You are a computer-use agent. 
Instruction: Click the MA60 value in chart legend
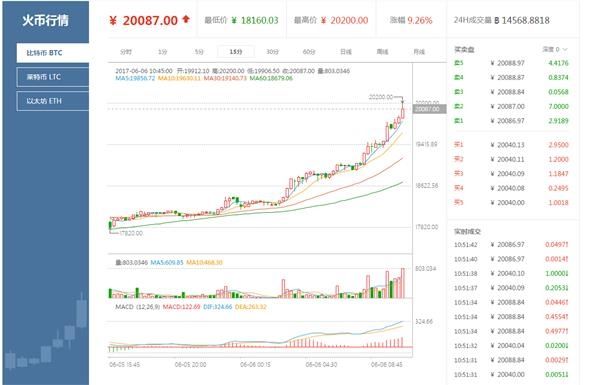[x=271, y=78]
